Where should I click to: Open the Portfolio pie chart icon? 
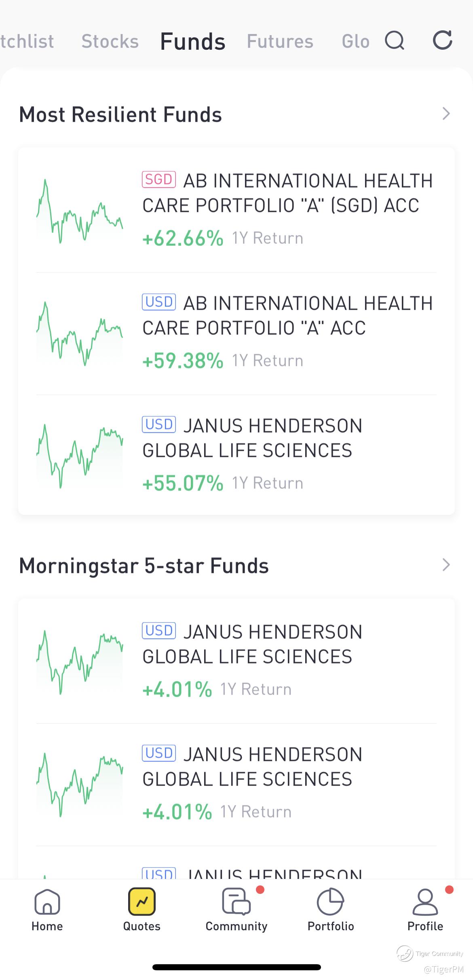330,902
